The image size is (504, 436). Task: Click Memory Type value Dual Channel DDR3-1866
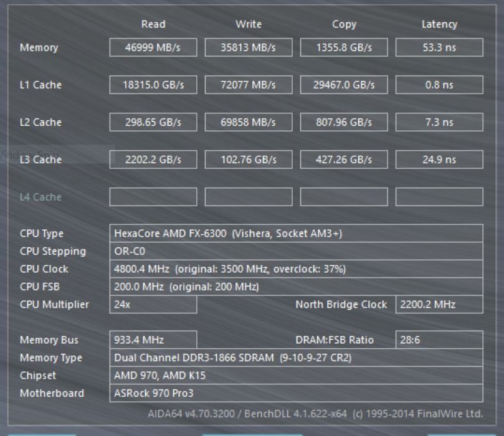tap(296, 358)
